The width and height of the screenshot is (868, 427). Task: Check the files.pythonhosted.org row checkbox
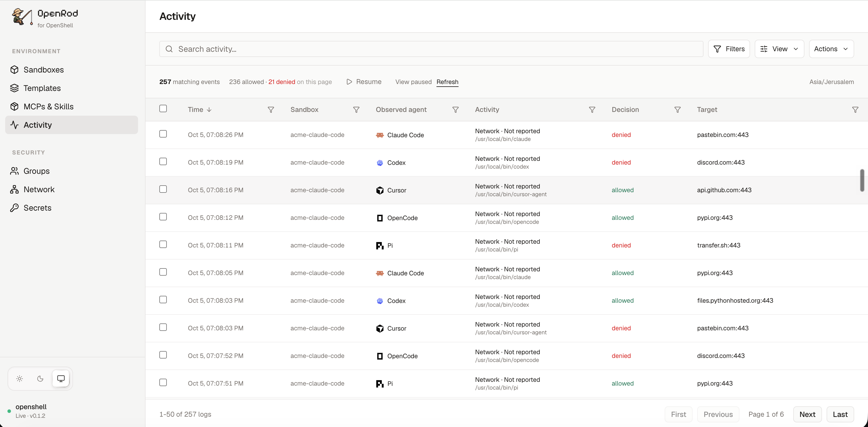pos(163,300)
